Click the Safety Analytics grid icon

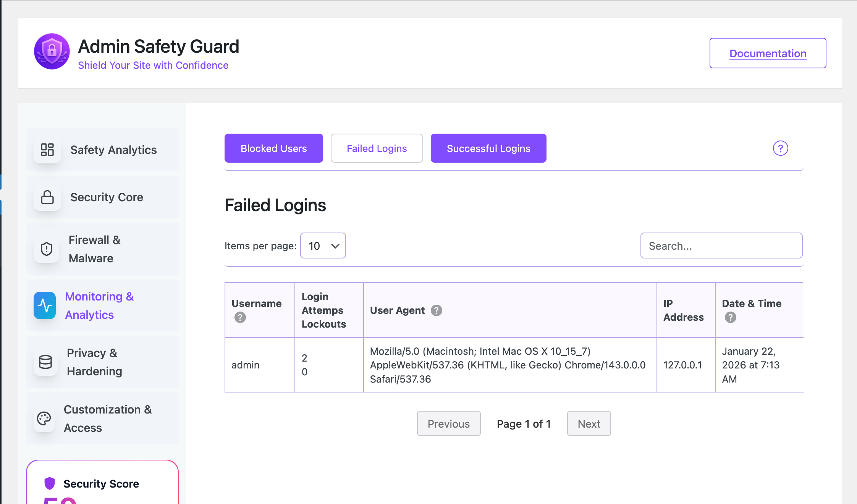(47, 150)
